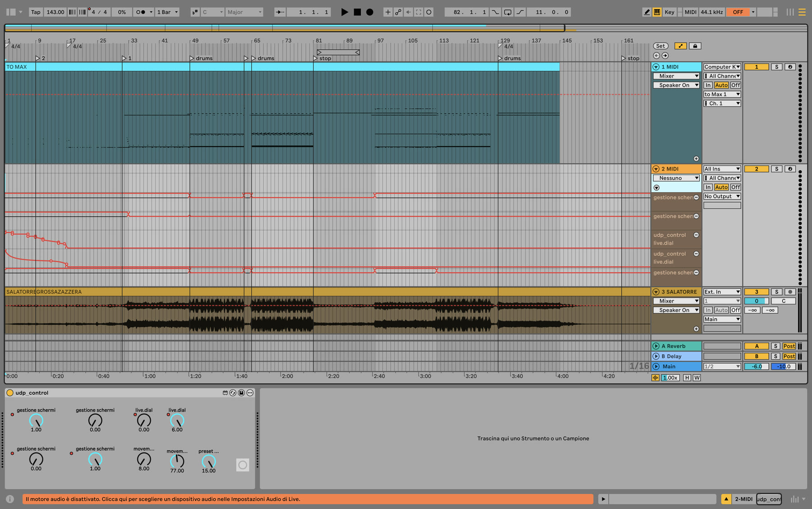
Task: Set track 1 monitor to Off
Action: [x=736, y=85]
